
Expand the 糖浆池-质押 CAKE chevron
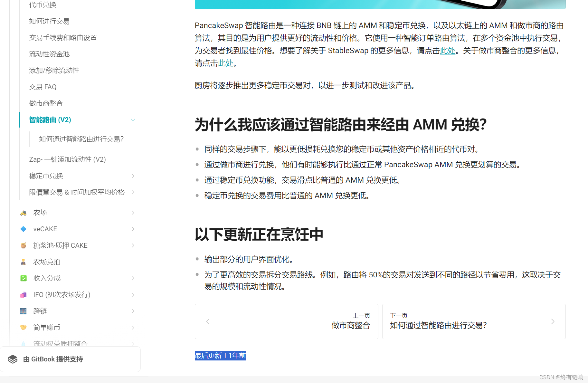pyautogui.click(x=133, y=245)
